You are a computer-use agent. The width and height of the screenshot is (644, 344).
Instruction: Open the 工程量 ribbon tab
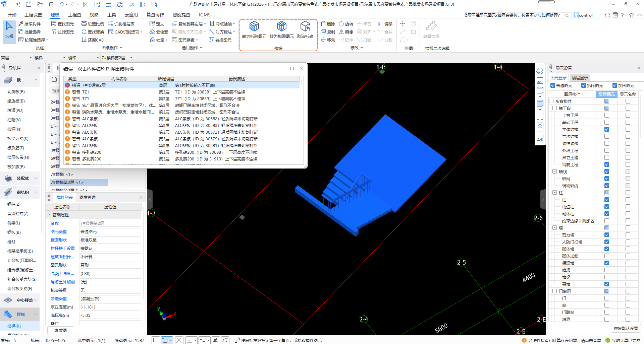[x=74, y=15]
